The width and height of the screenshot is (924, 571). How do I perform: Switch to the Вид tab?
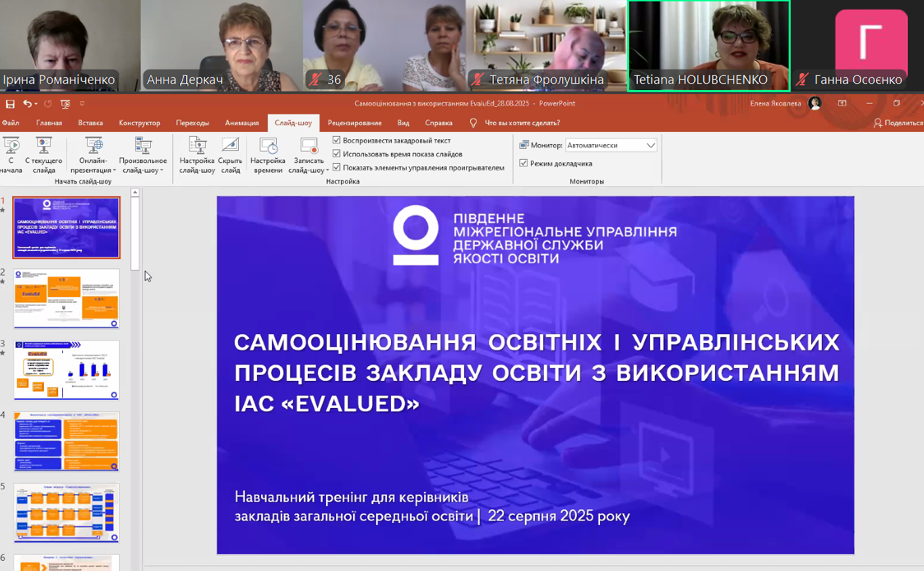point(404,123)
